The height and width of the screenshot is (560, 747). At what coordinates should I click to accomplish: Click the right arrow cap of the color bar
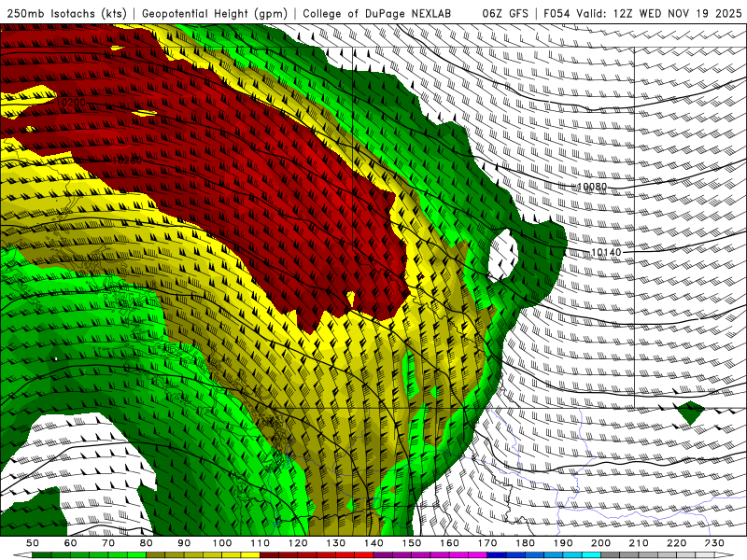[725, 555]
